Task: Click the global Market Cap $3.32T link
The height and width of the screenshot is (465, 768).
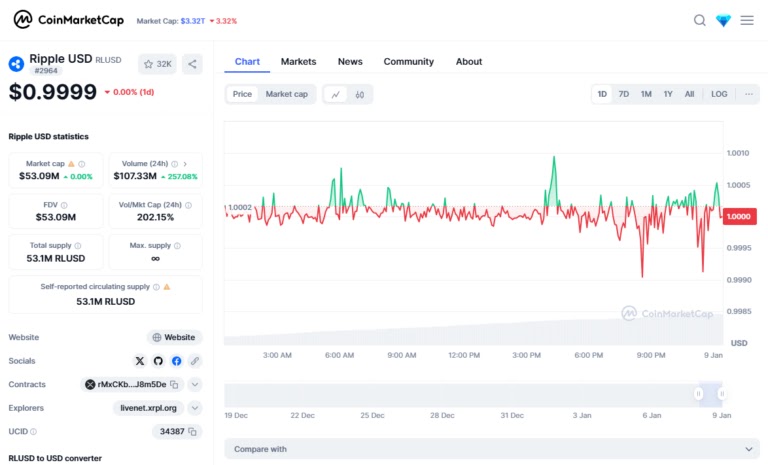Action: [x=192, y=21]
